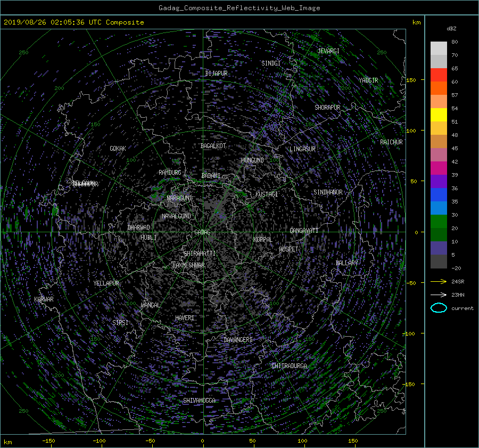Click the KOPPAL city label

point(263,240)
